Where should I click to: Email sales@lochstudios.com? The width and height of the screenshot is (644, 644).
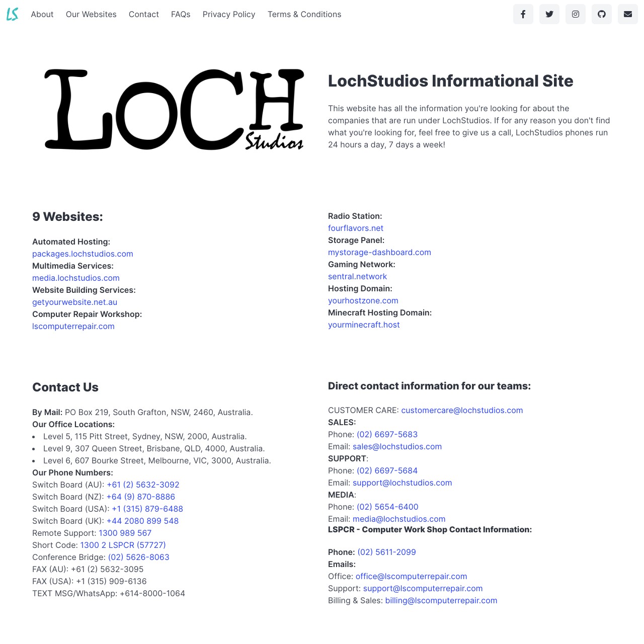(x=397, y=446)
